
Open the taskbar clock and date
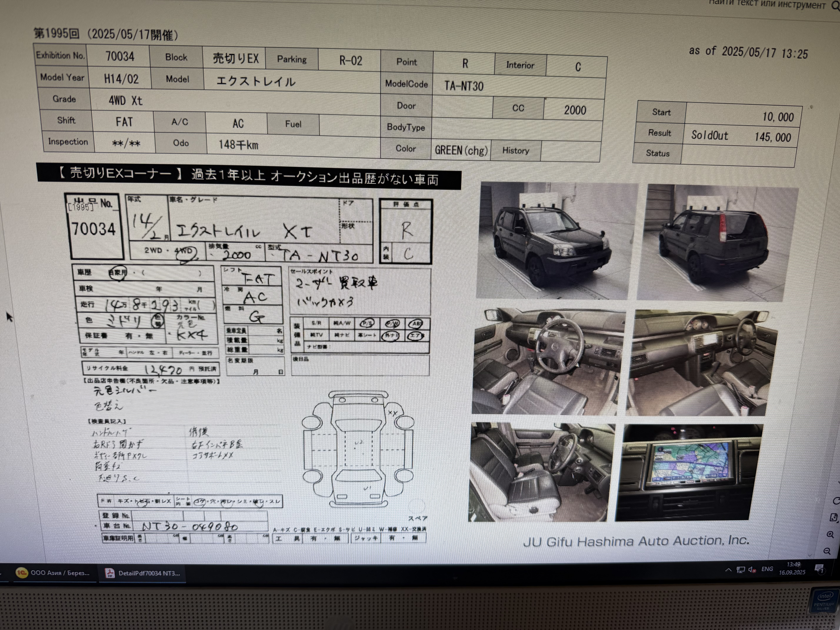(792, 569)
